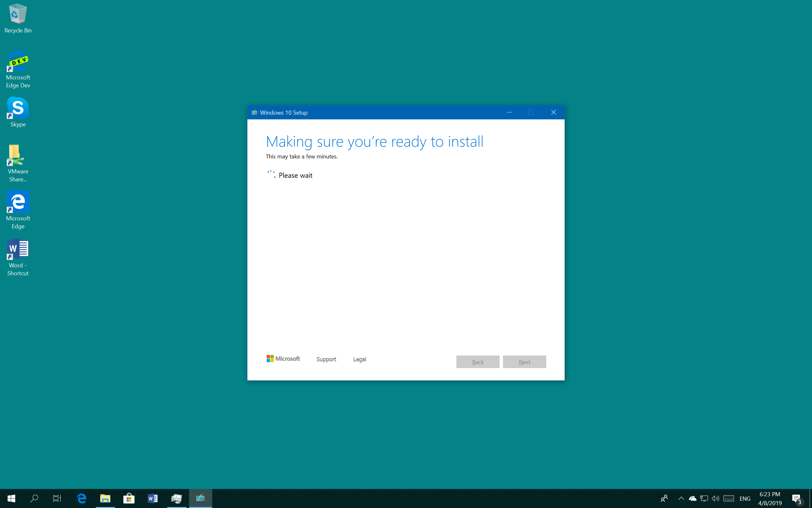Viewport: 812px width, 508px height.
Task: Launch Edge from the taskbar
Action: coord(82,498)
